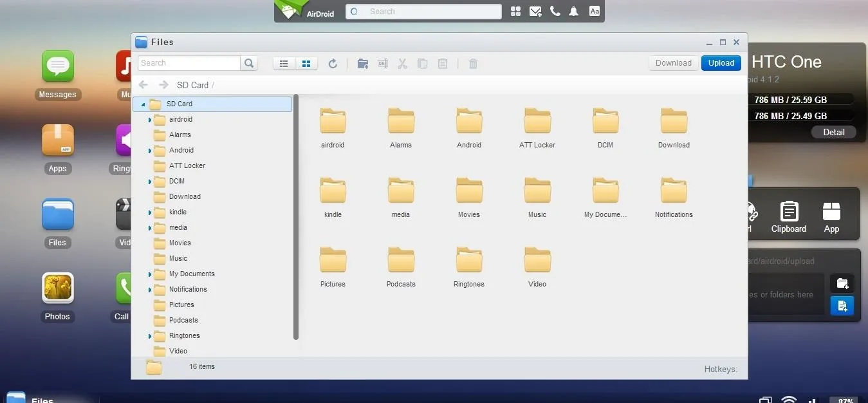Image resolution: width=868 pixels, height=403 pixels.
Task: Expand the airdroid tree node
Action: pos(150,120)
